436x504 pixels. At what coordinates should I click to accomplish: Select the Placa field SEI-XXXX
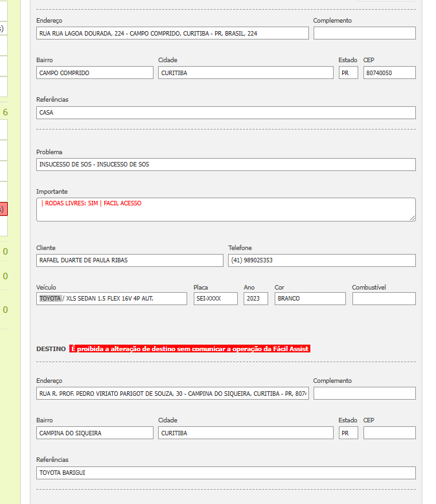point(216,299)
